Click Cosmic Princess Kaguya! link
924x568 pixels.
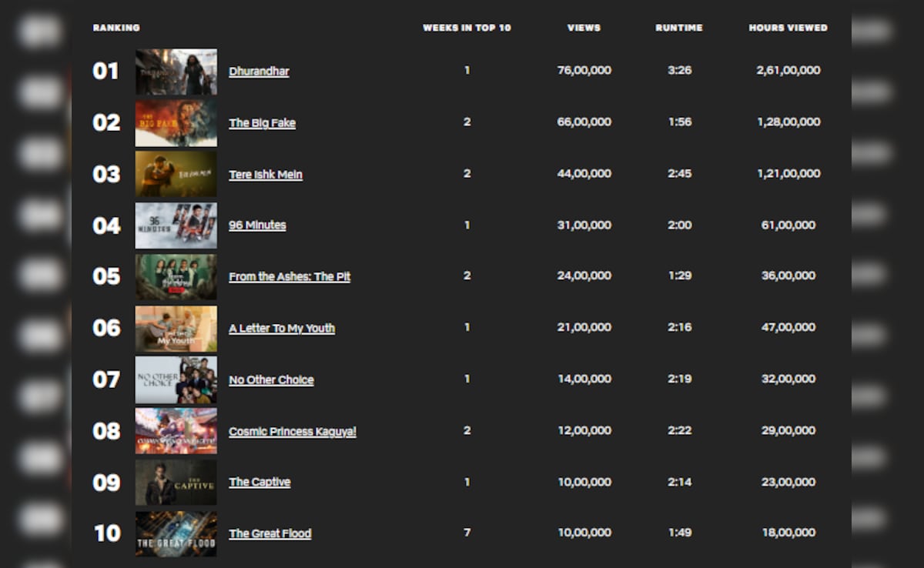[x=292, y=432]
